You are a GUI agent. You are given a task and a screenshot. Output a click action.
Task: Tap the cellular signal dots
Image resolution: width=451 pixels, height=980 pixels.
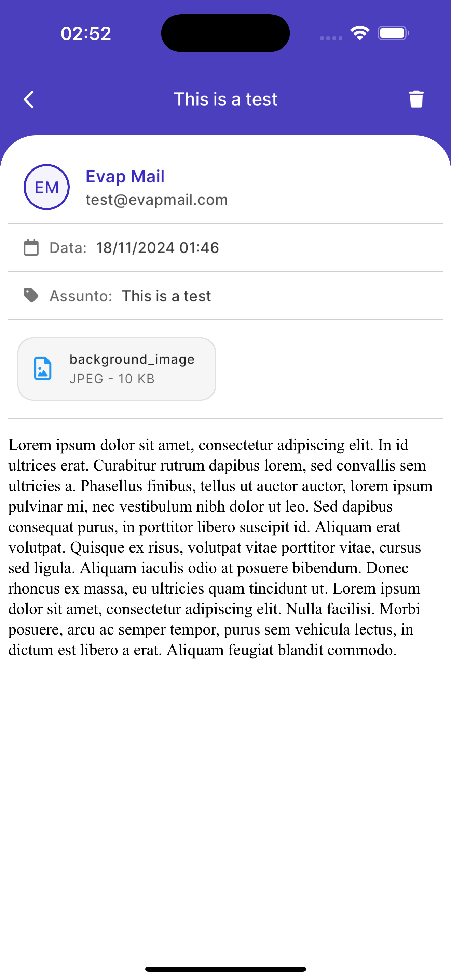coord(331,38)
